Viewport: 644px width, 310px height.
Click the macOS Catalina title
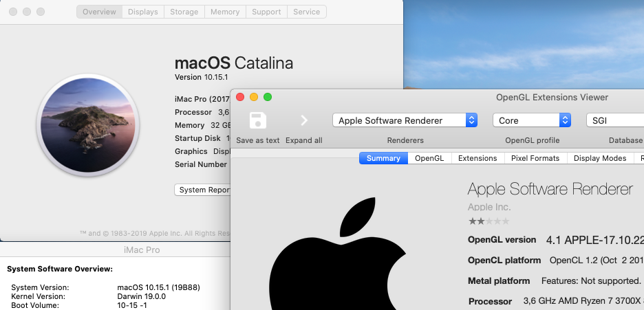pyautogui.click(x=234, y=63)
